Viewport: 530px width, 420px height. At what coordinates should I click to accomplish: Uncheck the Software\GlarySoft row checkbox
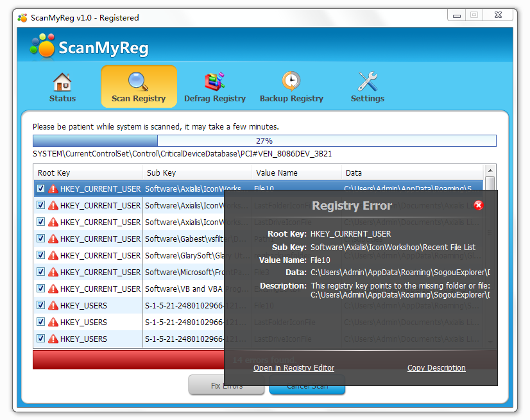pyautogui.click(x=41, y=255)
